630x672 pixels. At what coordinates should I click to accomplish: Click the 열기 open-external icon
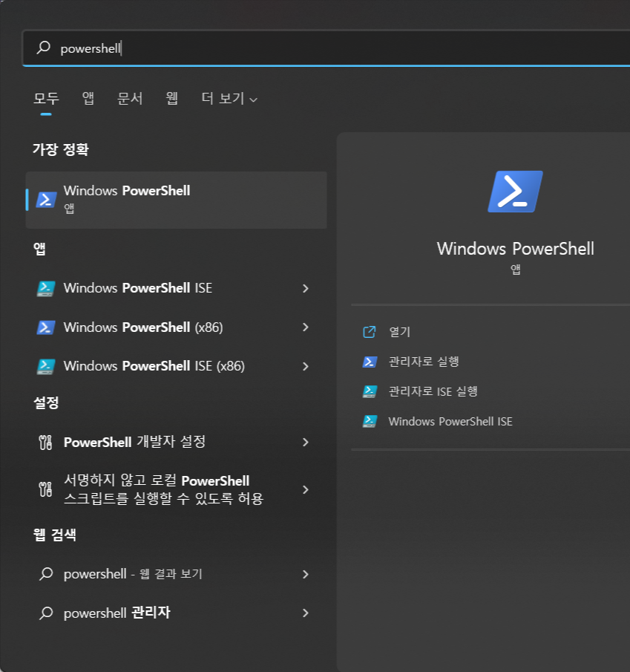[x=370, y=332]
